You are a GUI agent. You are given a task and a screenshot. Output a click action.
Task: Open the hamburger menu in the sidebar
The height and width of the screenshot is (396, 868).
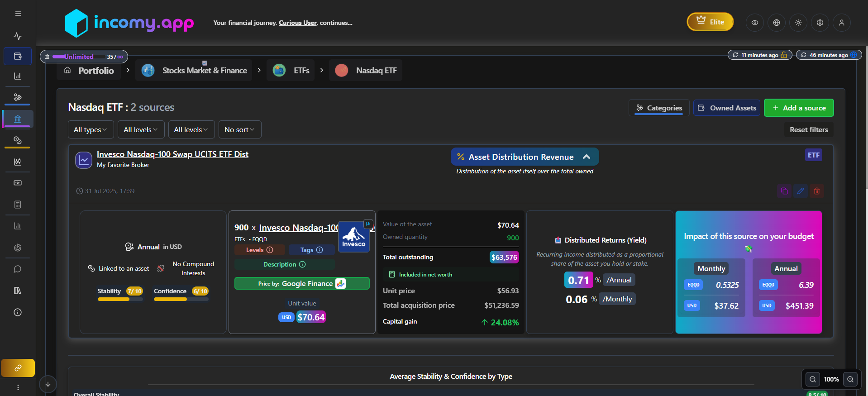[18, 14]
